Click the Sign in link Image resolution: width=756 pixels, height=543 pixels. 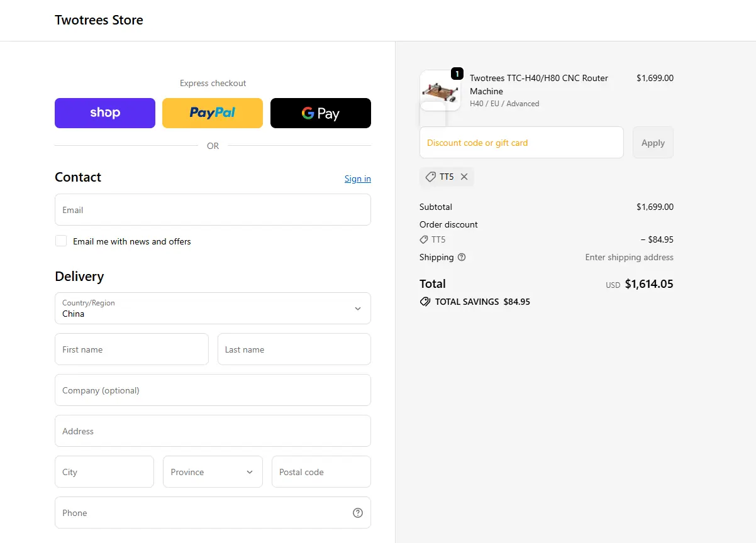pos(357,178)
